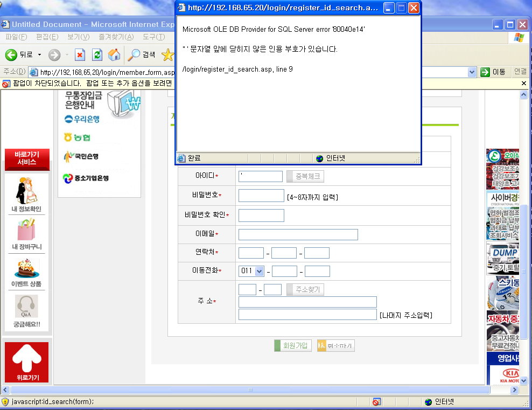Click the second 연락처 phone field
The width and height of the screenshot is (532, 410).
tap(284, 253)
